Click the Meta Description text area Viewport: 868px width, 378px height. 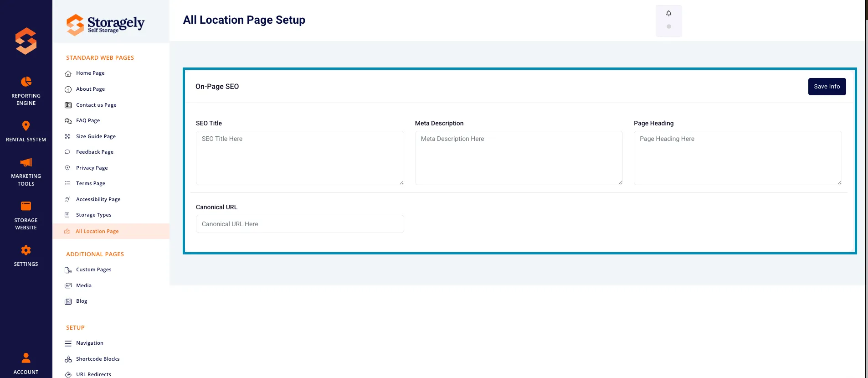tap(519, 158)
